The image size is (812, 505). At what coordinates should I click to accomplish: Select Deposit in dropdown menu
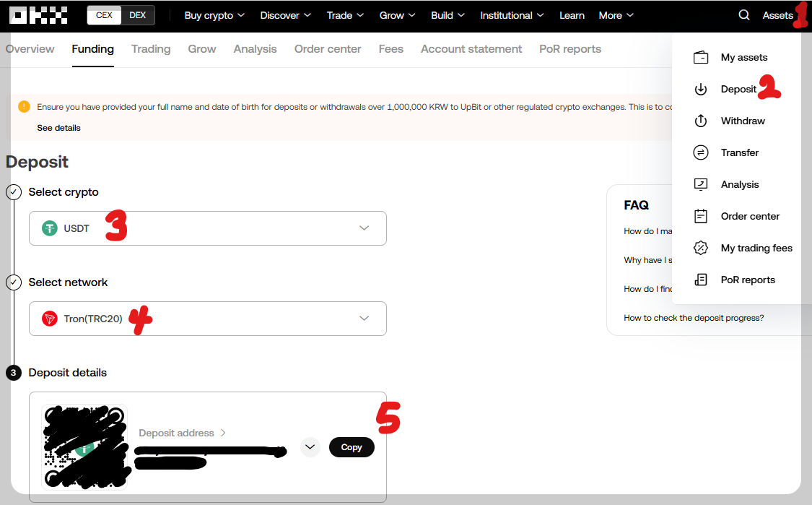pos(738,89)
